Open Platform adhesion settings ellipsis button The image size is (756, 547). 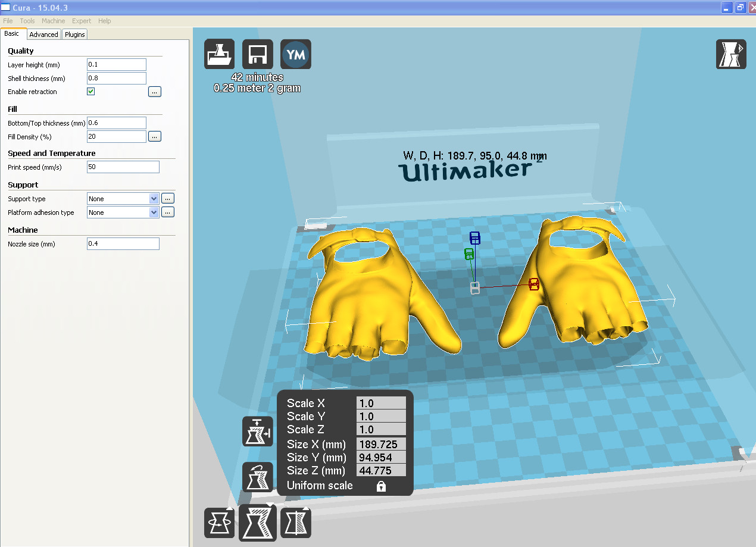point(168,212)
